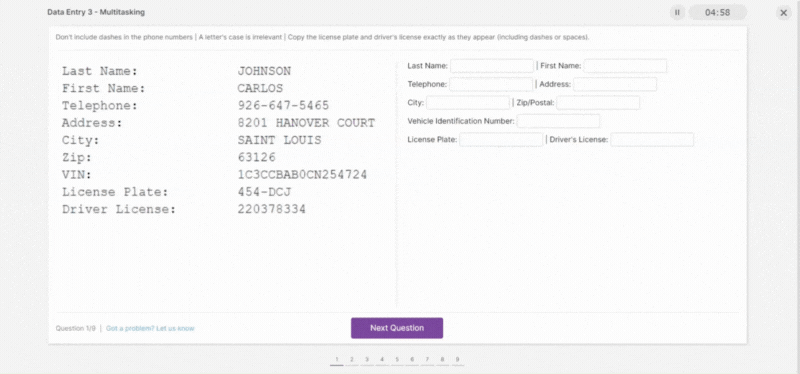This screenshot has height=374, width=800.
Task: Click the instruction text about phone dashes
Action: click(x=124, y=37)
